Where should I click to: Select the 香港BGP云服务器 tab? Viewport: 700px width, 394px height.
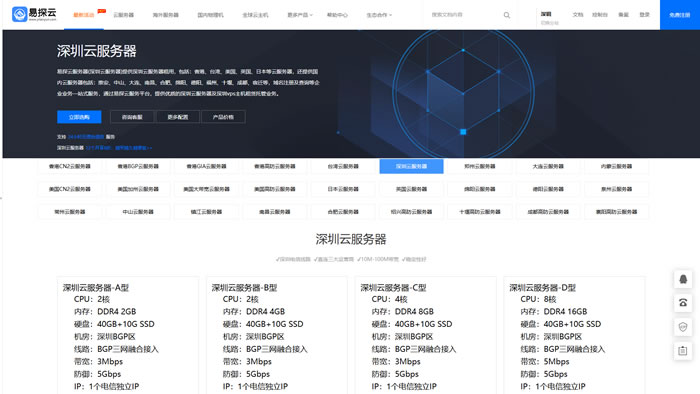click(x=138, y=166)
